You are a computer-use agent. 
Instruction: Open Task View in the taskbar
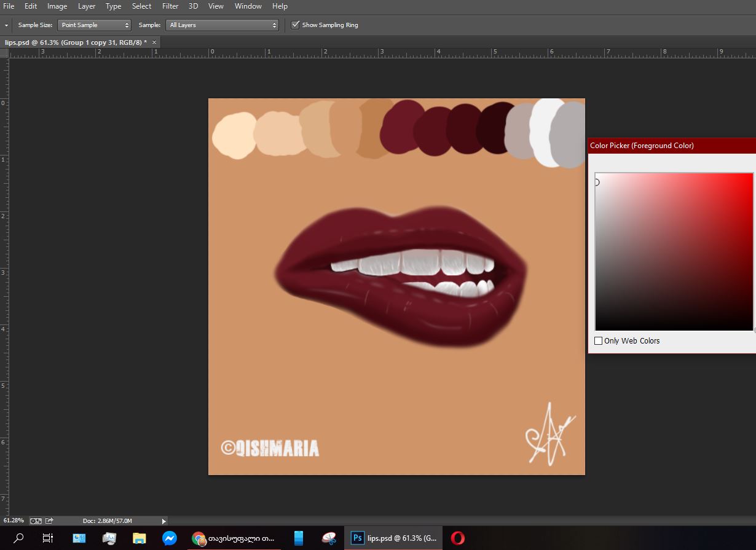coord(48,538)
